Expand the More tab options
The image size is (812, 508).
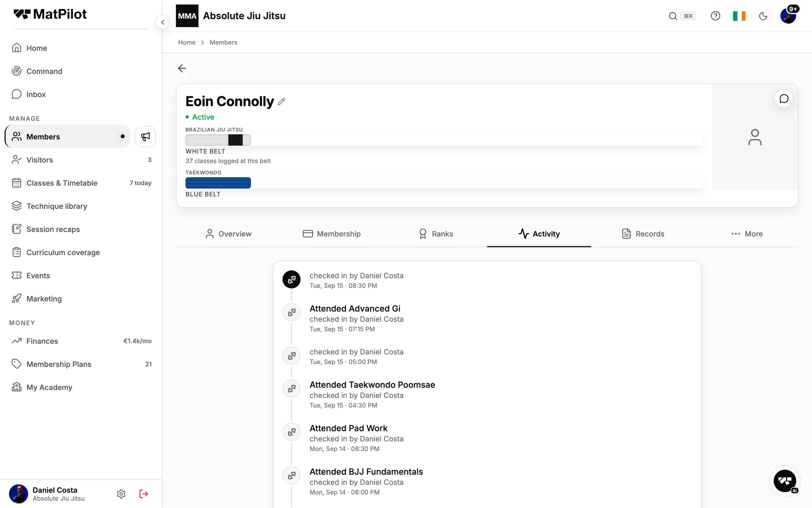747,234
